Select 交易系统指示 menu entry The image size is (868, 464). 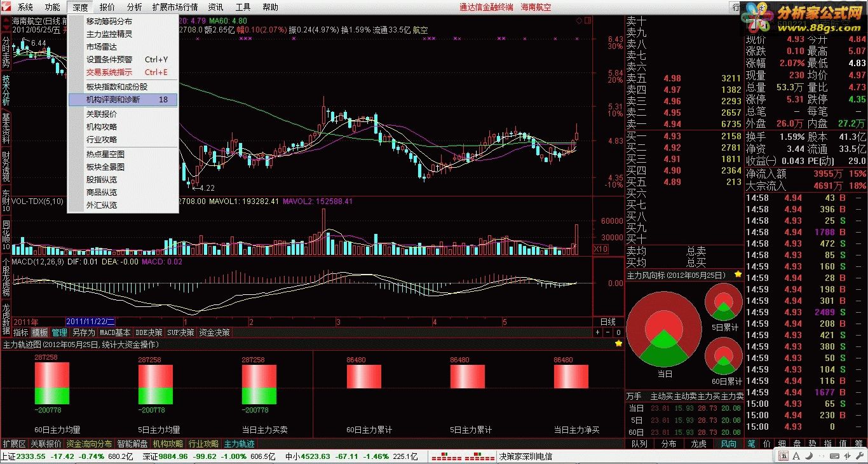pos(123,72)
